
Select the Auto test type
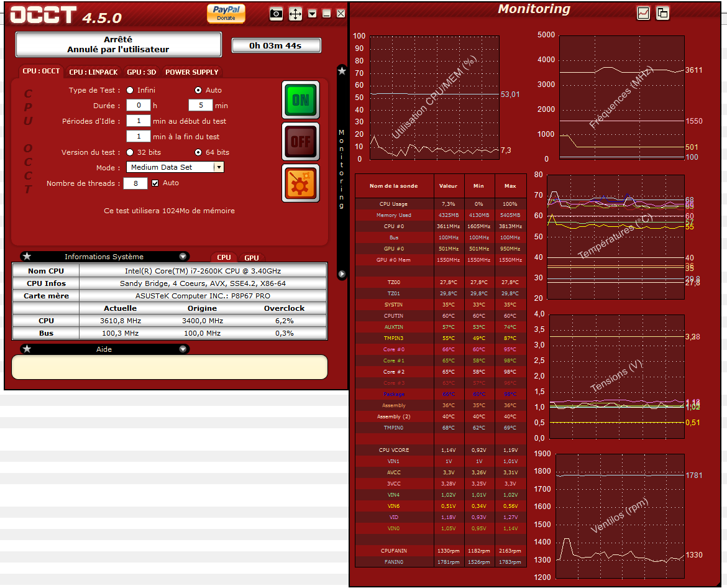[198, 90]
